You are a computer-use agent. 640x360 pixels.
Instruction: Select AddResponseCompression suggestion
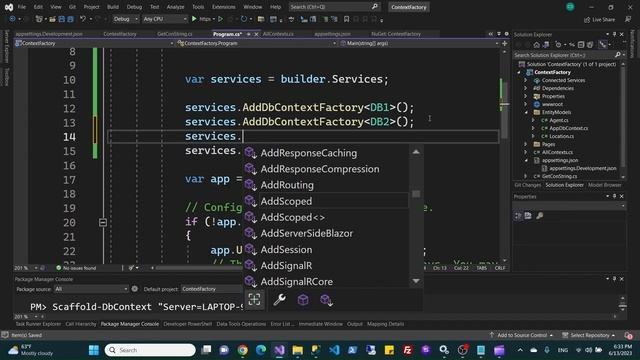327,169
